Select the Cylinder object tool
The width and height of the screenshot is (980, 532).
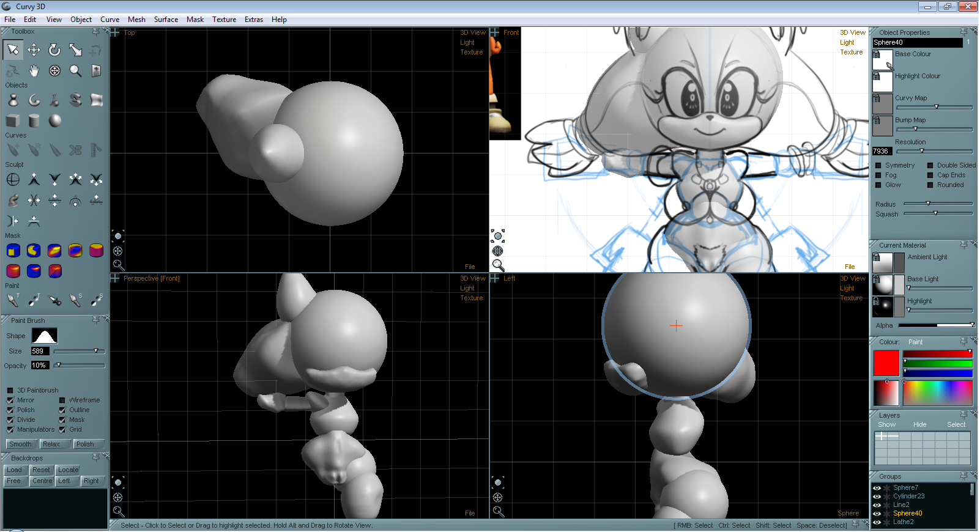click(34, 120)
